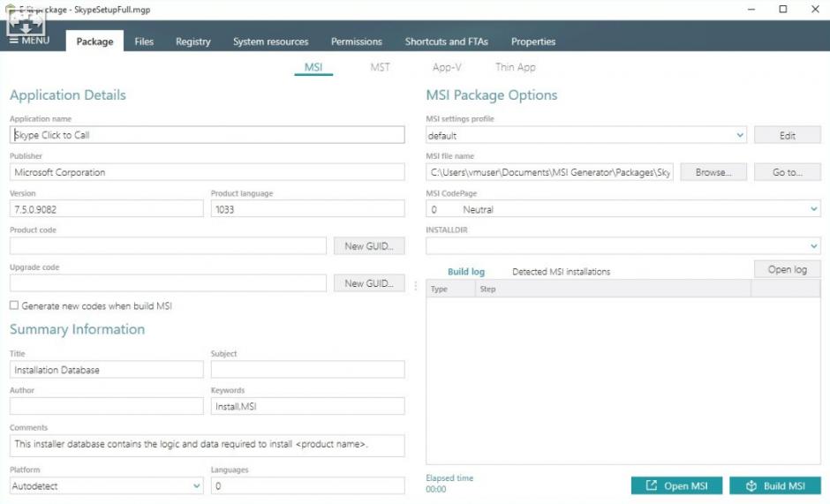Minimize the Edit package window
This screenshot has width=830, height=504.
click(751, 9)
